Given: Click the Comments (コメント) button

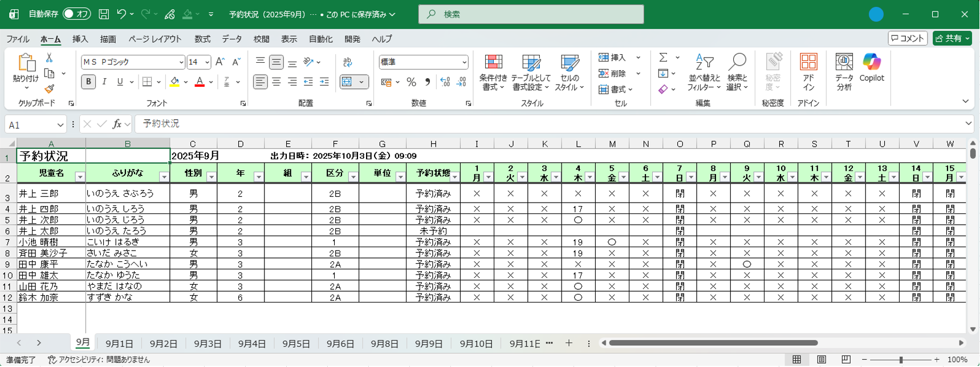Looking at the screenshot, I should [908, 38].
